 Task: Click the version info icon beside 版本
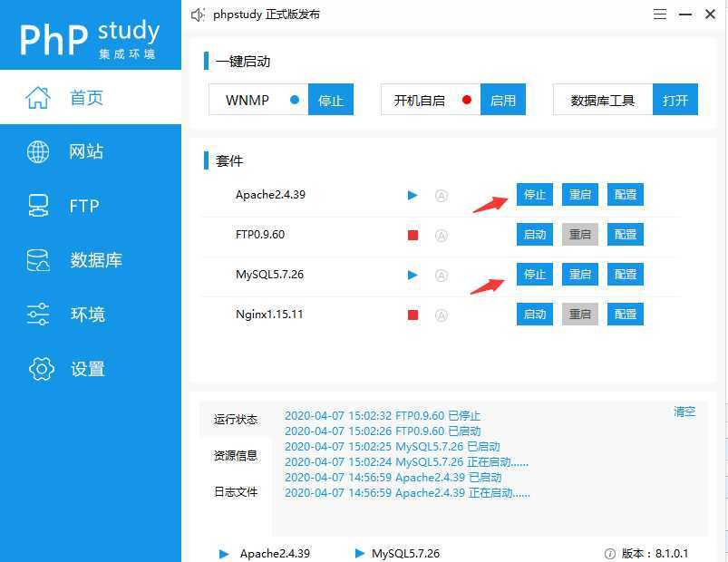pyautogui.click(x=610, y=554)
